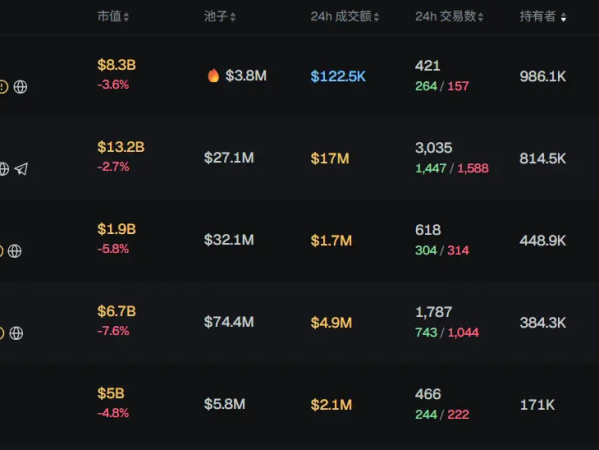The width and height of the screenshot is (599, 450).
Task: Click transaction count 1,787
Action: 434,312
